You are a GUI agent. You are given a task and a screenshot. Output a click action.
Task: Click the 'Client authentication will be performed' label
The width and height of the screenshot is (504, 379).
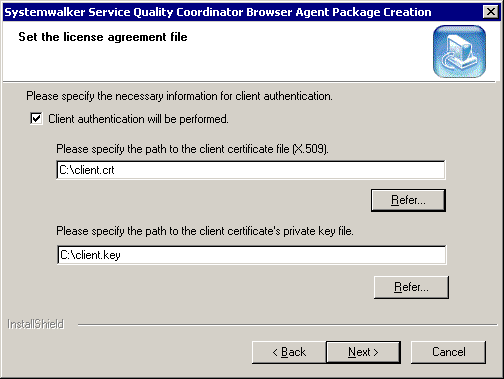(x=138, y=119)
